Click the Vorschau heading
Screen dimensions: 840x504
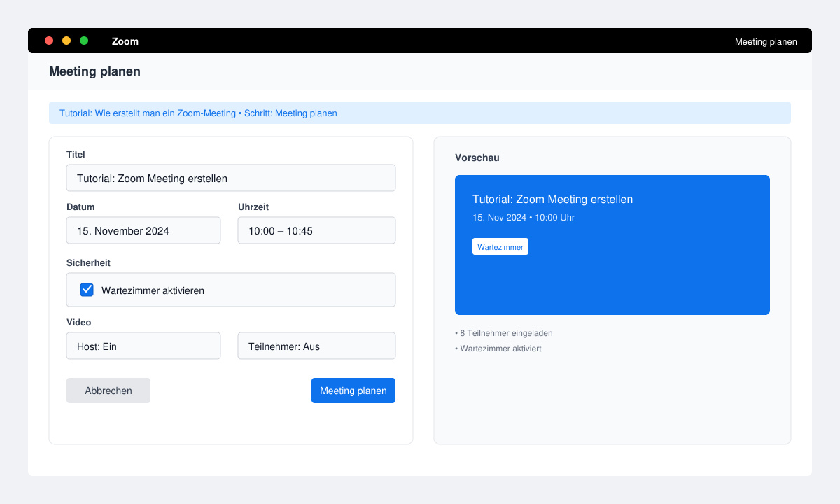coord(477,158)
